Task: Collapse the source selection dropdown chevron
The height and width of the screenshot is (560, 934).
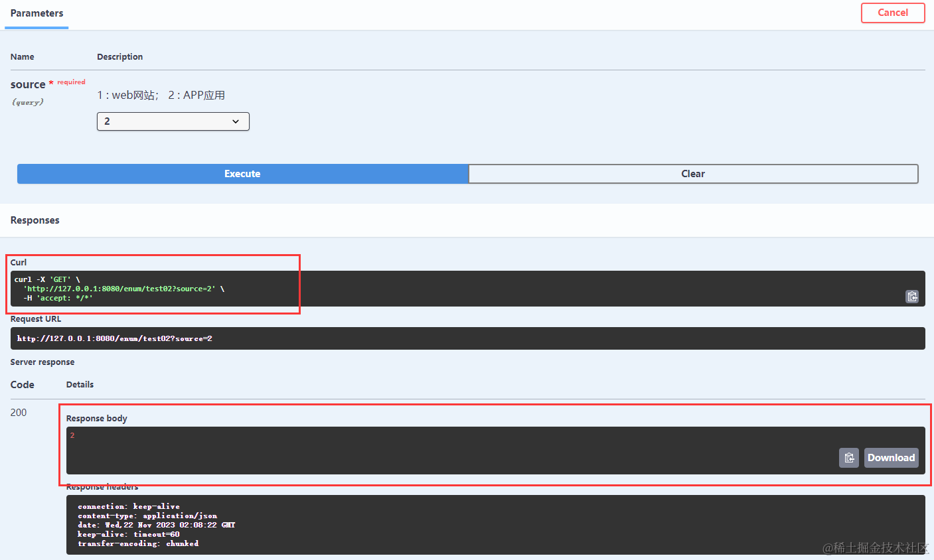Action: pos(236,121)
